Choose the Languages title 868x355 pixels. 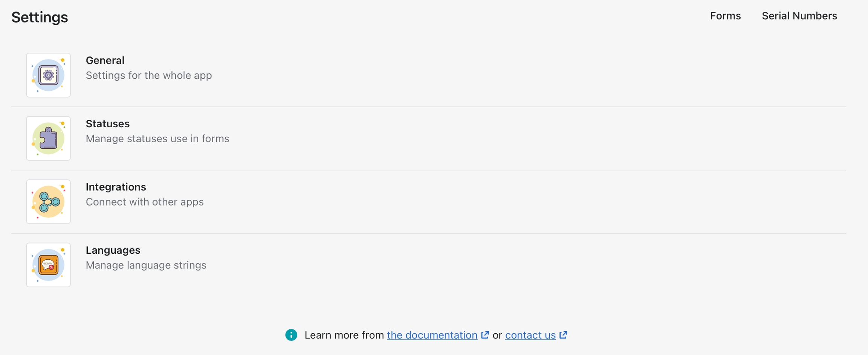click(113, 250)
